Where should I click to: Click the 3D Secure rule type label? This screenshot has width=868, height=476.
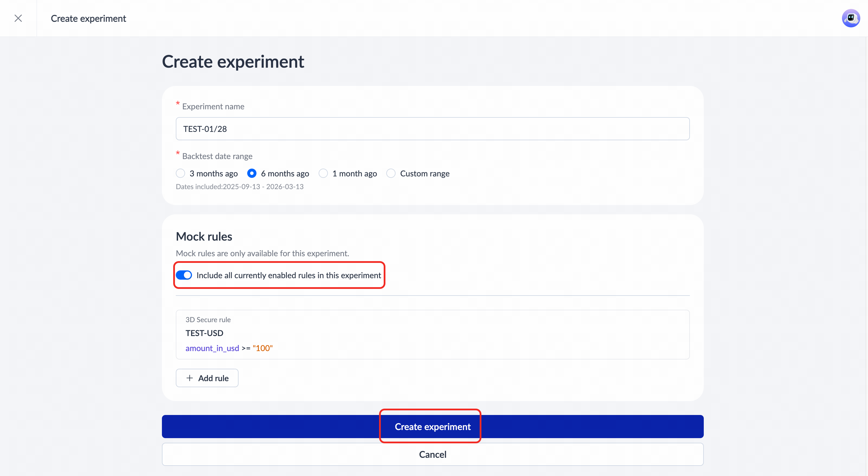208,320
